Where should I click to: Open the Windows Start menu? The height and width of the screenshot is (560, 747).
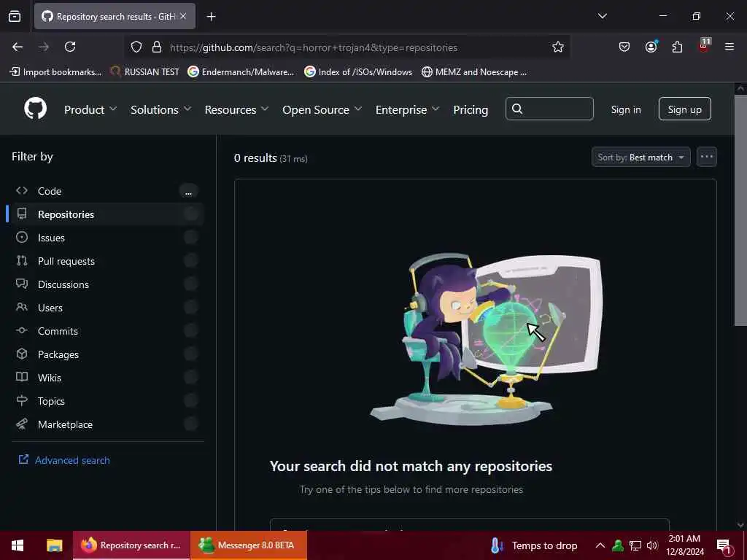[18, 545]
